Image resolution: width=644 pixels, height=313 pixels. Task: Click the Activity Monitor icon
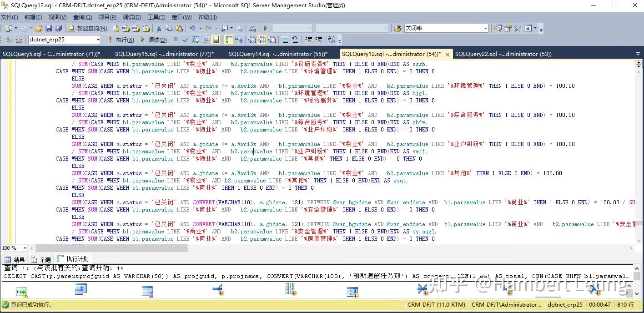click(x=252, y=28)
